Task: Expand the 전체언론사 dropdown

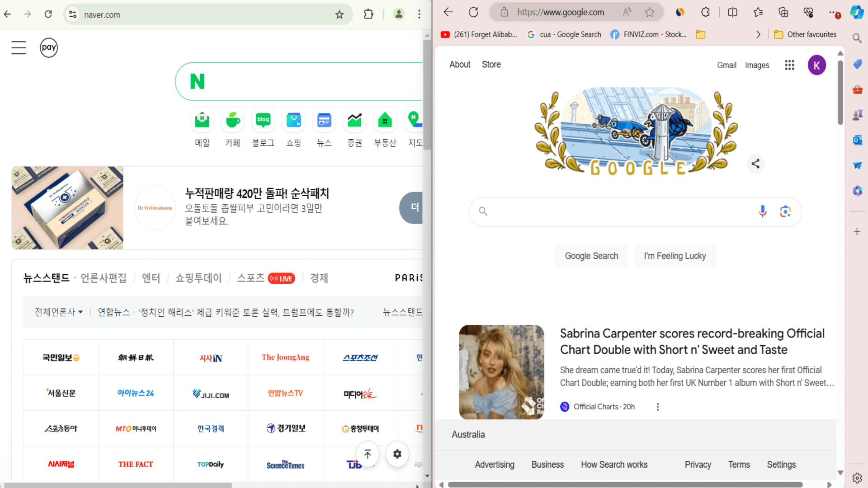Action: tap(59, 312)
